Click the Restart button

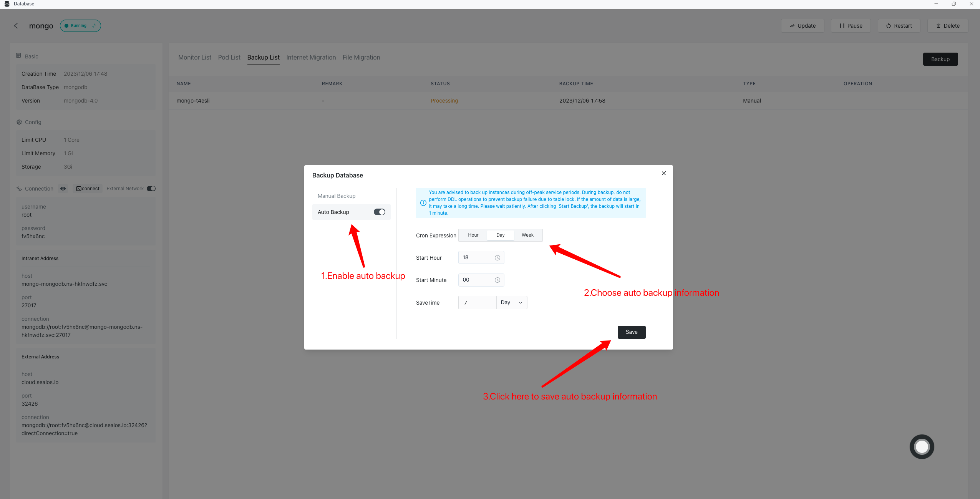tap(899, 26)
